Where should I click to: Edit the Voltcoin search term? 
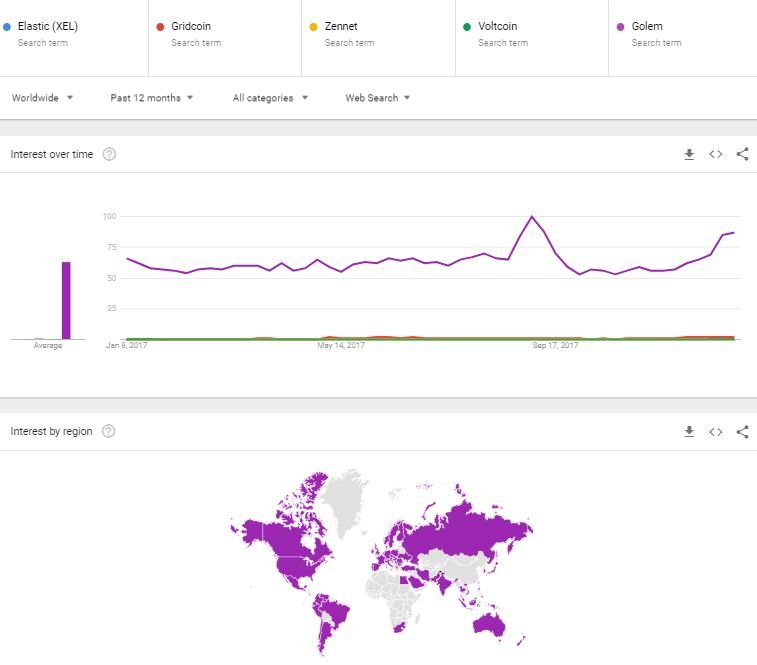point(497,26)
